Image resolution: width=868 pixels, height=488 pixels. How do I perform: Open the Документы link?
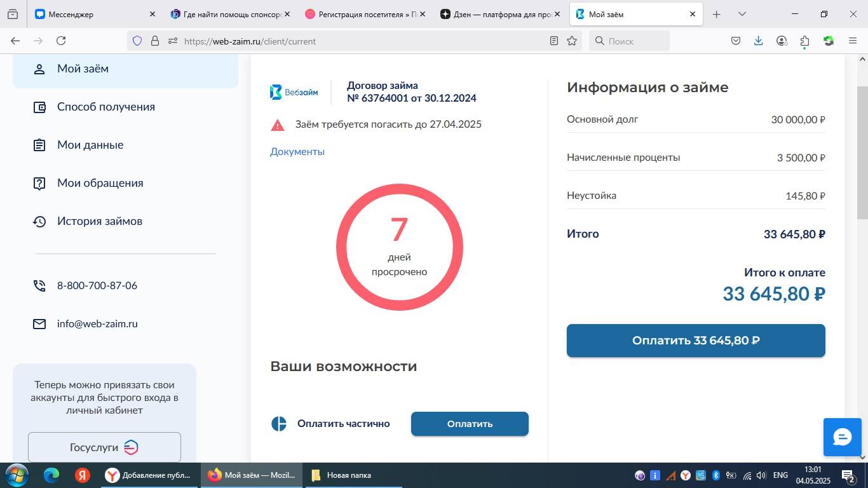297,151
